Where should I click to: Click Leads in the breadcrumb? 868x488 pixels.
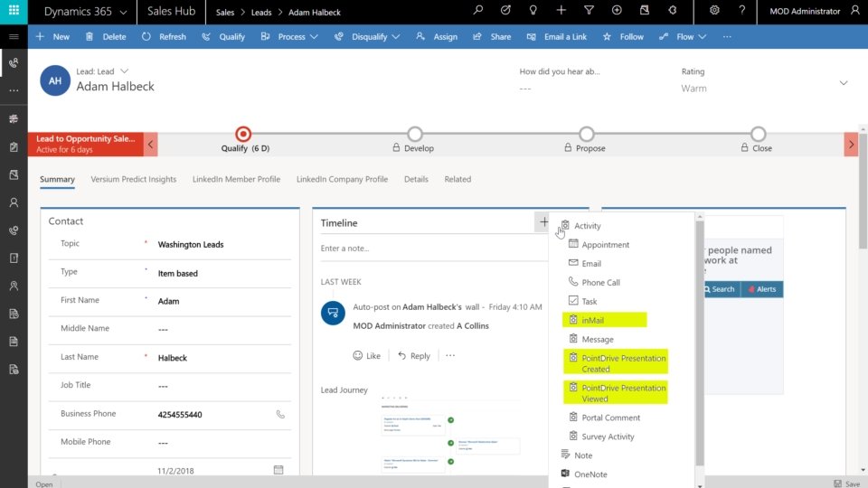click(x=260, y=12)
